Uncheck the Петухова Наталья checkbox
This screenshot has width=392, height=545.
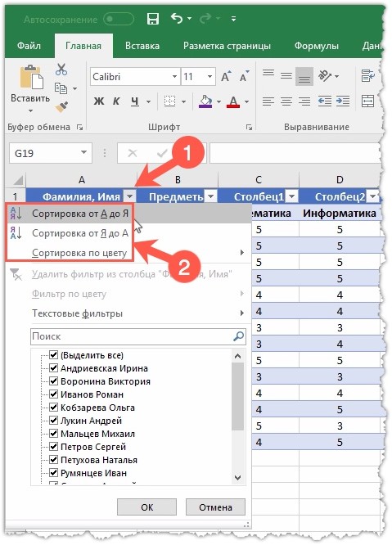click(x=53, y=460)
